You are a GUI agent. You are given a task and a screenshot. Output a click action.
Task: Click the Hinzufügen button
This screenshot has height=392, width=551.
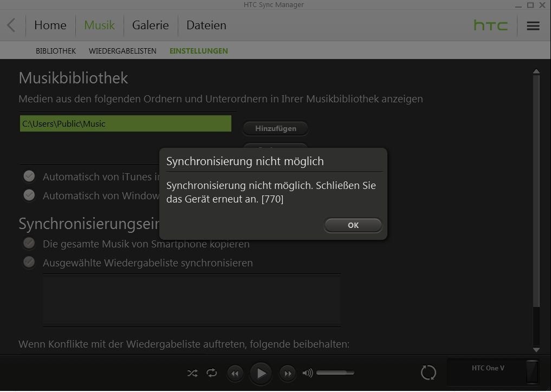275,128
